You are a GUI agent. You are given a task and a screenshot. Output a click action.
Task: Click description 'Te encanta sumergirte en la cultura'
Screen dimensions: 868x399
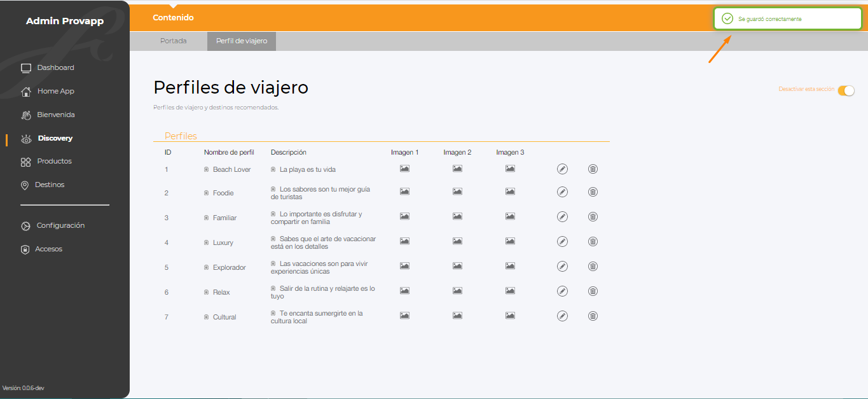(317, 317)
